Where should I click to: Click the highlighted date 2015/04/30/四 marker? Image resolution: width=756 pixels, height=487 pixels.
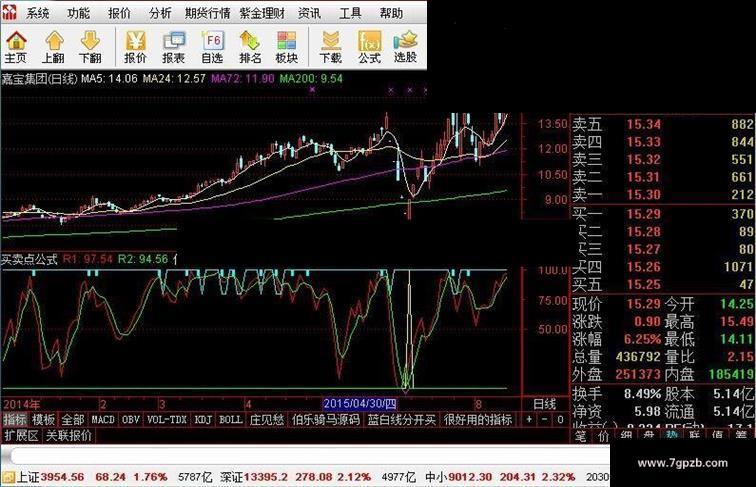click(360, 404)
